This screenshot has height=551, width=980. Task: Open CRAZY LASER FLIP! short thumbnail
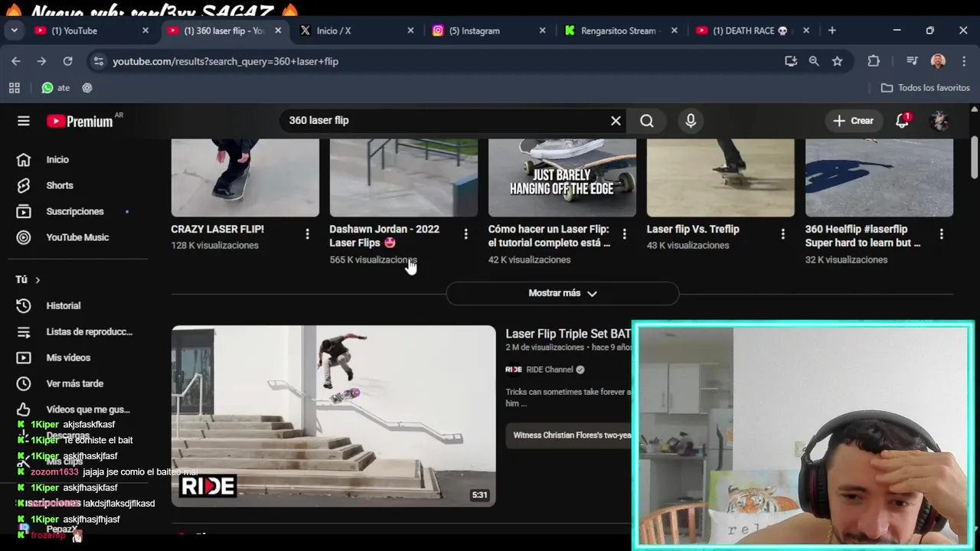point(245,178)
